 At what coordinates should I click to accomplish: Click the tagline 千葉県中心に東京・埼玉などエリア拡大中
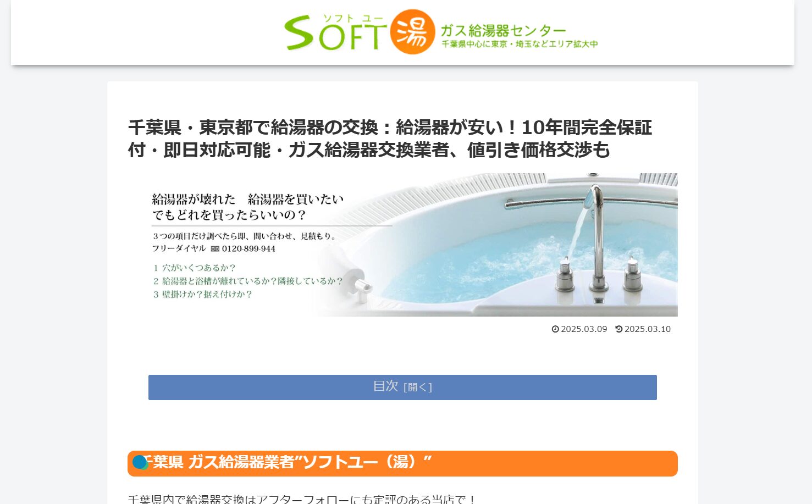(520, 44)
